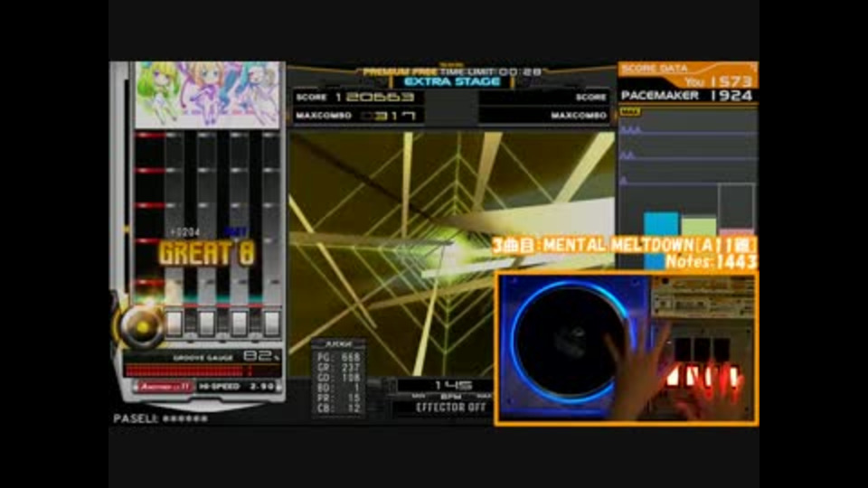Click the red Another difficulty level badge
Viewport: 868px width, 488px height.
pos(164,386)
